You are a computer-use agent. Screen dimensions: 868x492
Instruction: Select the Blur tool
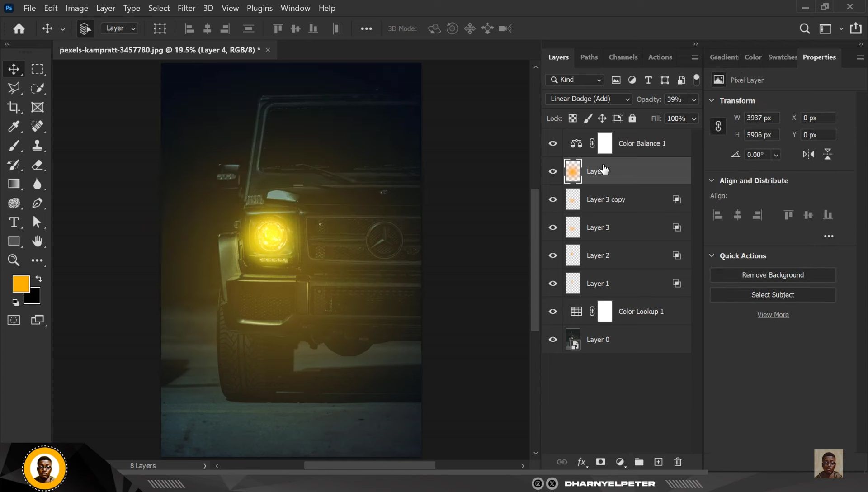37,184
